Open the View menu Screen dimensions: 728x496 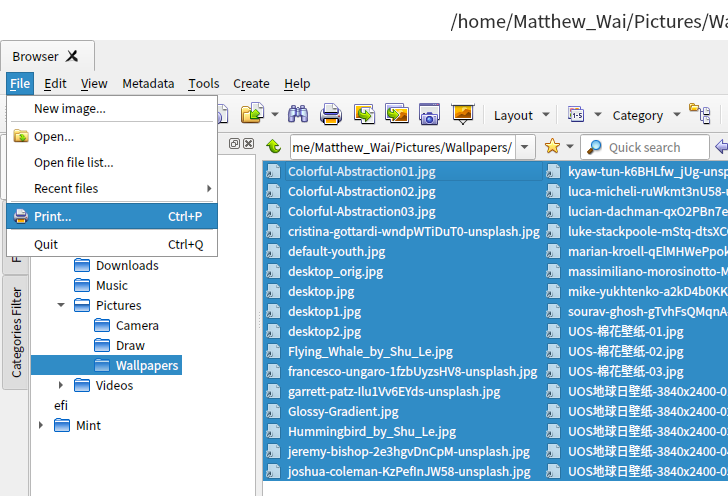point(94,84)
